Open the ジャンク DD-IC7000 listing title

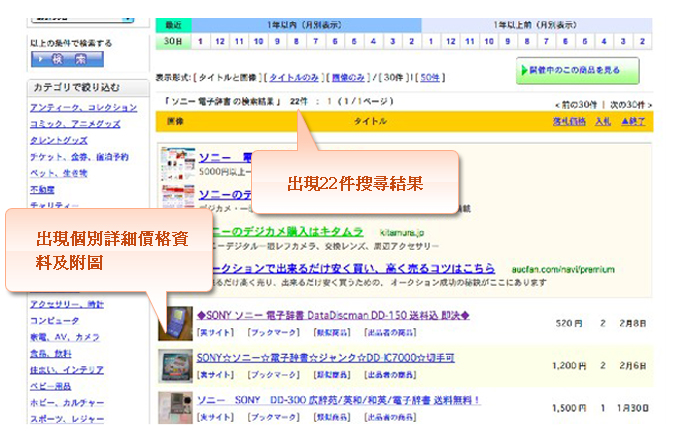326,358
